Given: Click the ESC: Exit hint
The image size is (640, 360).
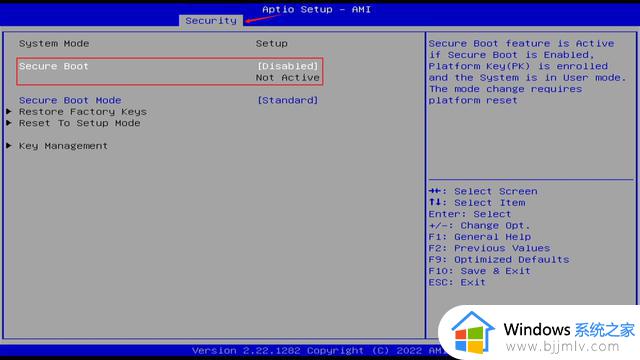Looking at the screenshot, I should pos(457,282).
